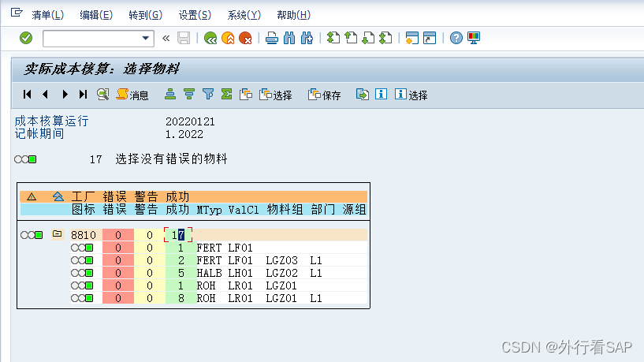Click the SAP window menu icon beside 清单
644x362 pixels.
tap(17, 13)
